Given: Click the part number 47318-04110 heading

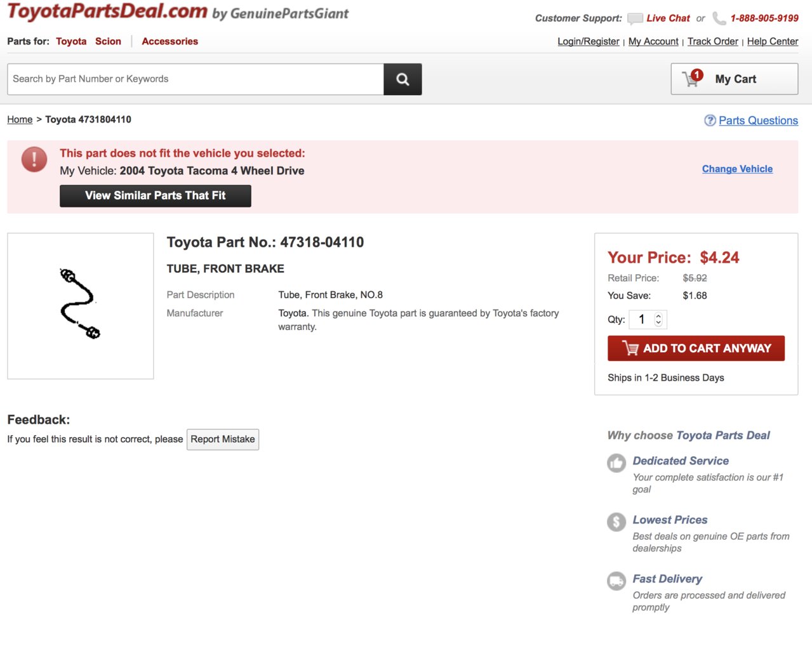Looking at the screenshot, I should [x=265, y=242].
